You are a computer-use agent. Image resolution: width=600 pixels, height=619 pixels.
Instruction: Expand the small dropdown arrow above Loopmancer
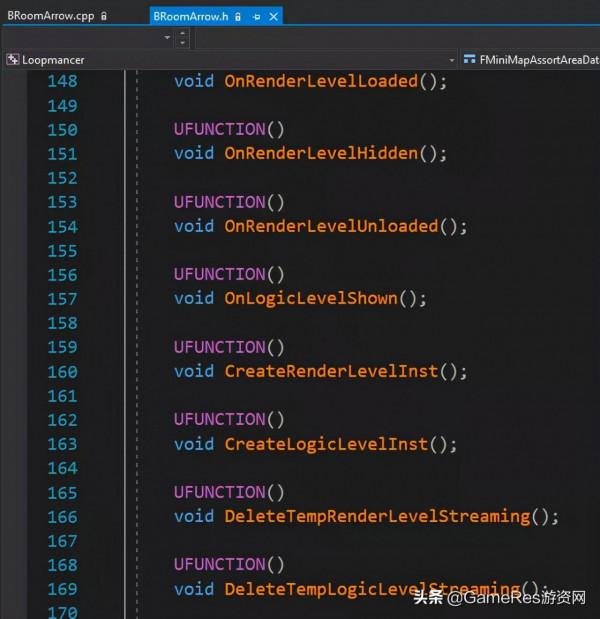coord(167,38)
